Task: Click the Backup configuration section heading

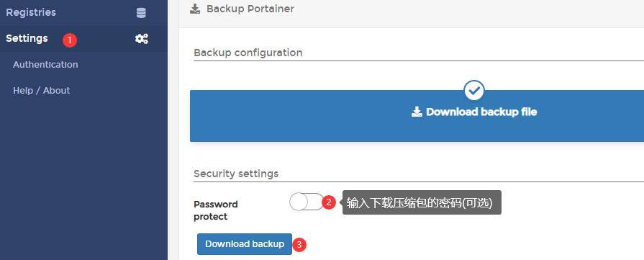Action: coord(248,53)
